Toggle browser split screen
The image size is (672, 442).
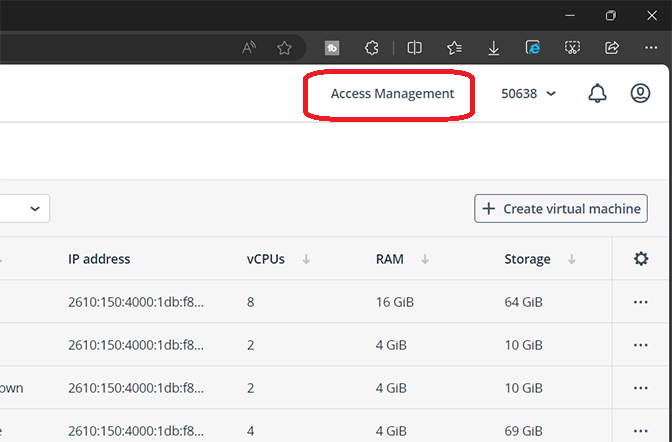(414, 48)
